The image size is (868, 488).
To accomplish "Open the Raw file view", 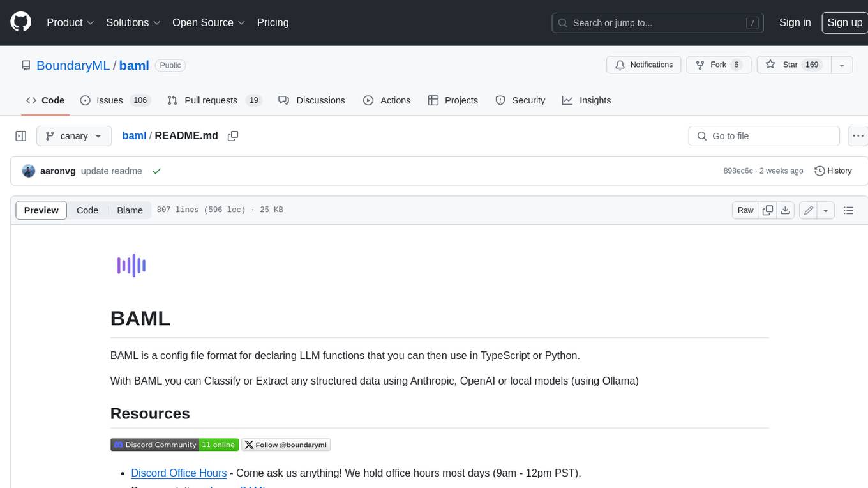I will (745, 210).
